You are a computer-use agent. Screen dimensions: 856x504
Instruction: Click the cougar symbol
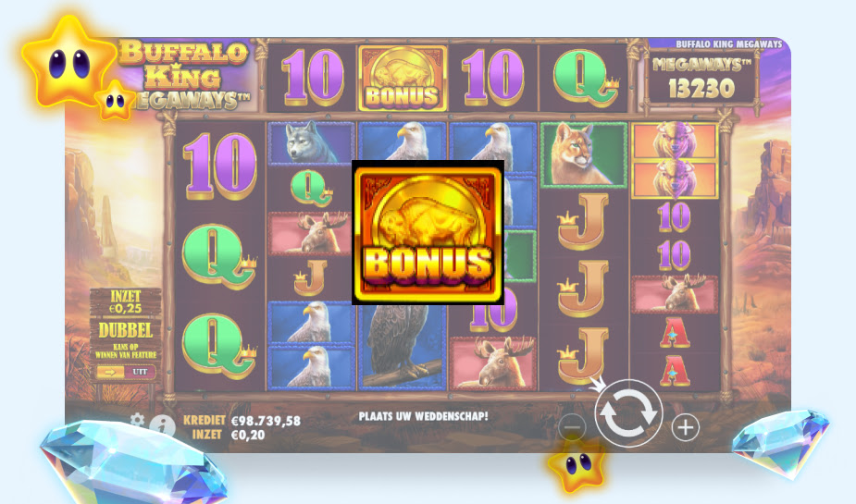583,155
